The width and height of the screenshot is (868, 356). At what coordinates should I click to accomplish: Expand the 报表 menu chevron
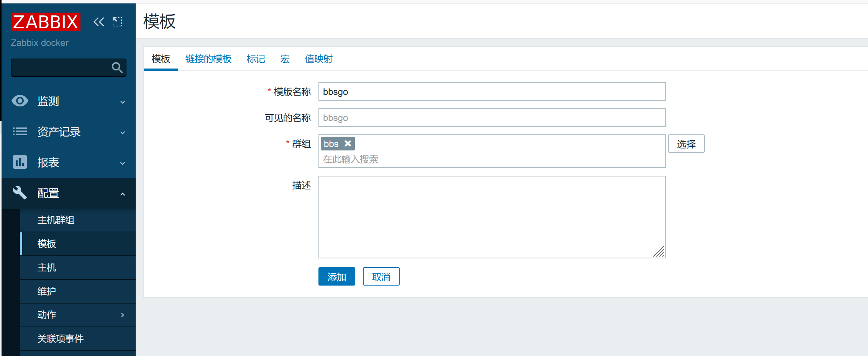(x=123, y=163)
